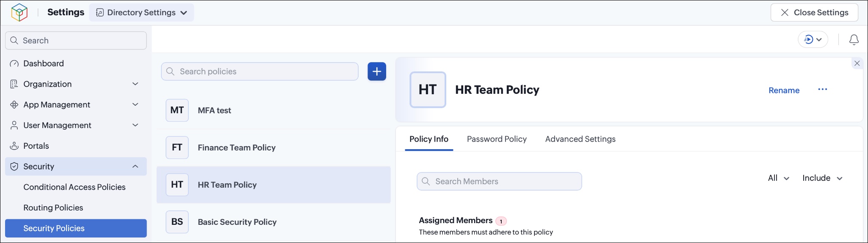Click the Rename link

point(784,90)
